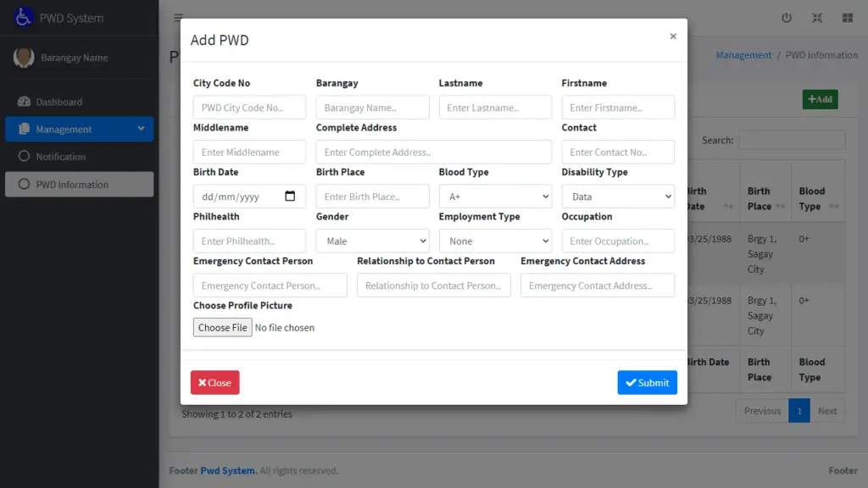Image resolution: width=868 pixels, height=488 pixels.
Task: Open the Blood Type dropdown showing A+
Action: [495, 196]
